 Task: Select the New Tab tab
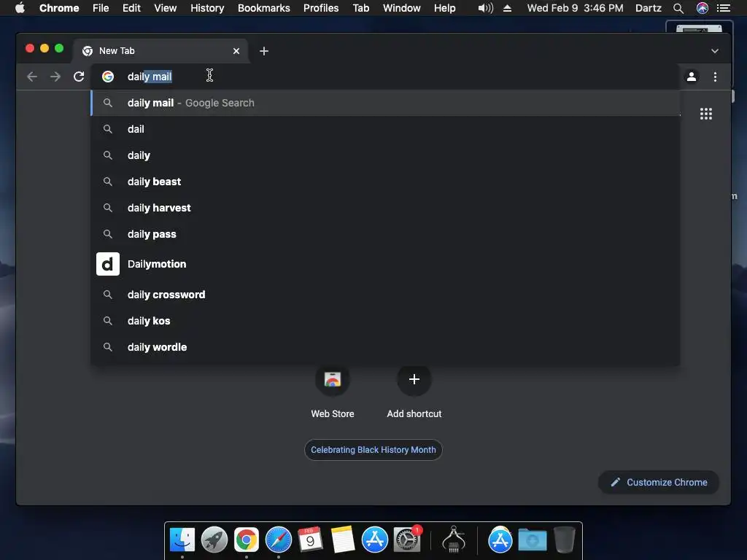pos(160,51)
